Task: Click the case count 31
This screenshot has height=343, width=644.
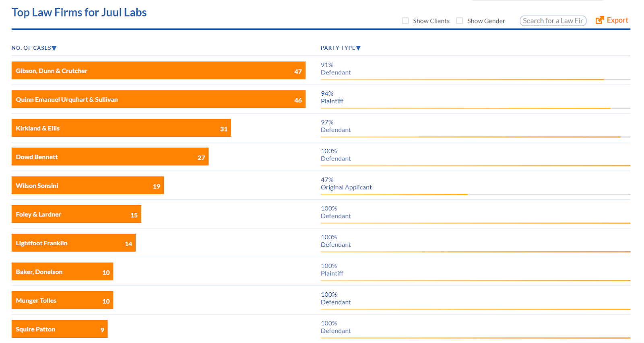Action: [x=224, y=129]
